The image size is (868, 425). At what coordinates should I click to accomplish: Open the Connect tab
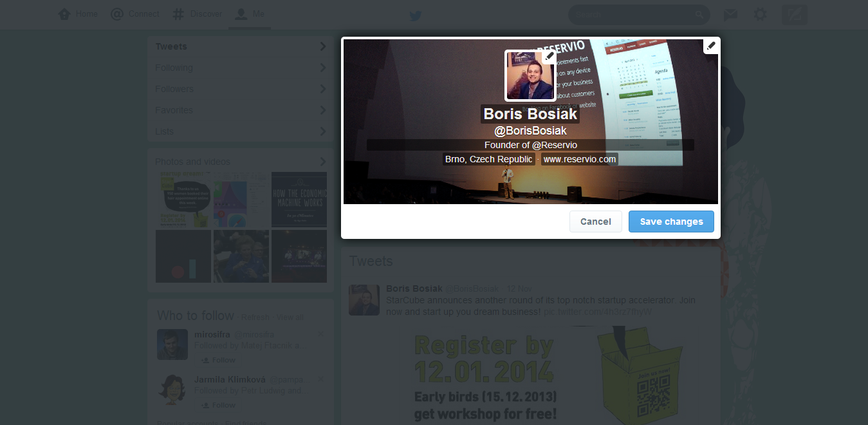click(135, 14)
